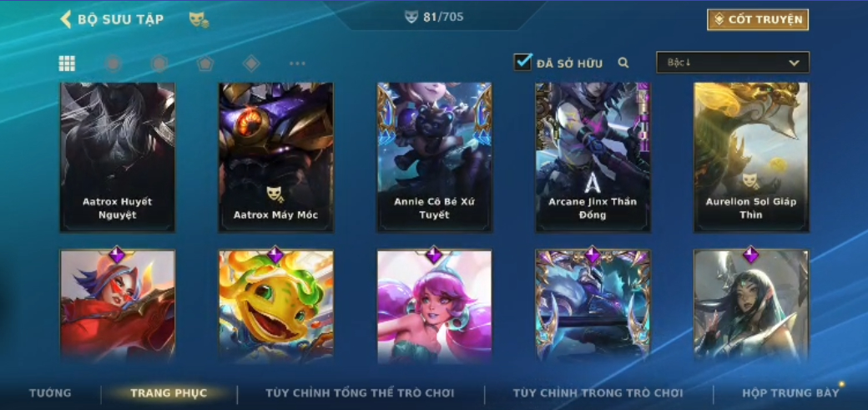
Task: Open the Aurelion Sol Giáp Thìn skin
Action: (751, 157)
